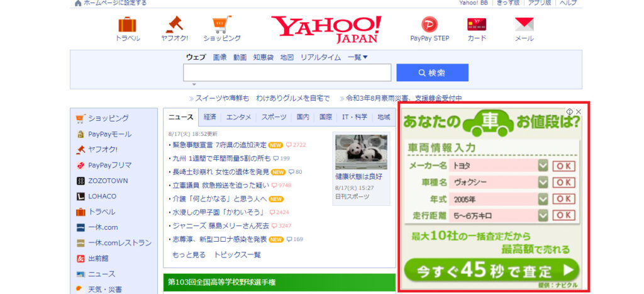The image size is (644, 294).
Task: Click the sidebar PayPayフリマ icon
Action: coord(80,166)
